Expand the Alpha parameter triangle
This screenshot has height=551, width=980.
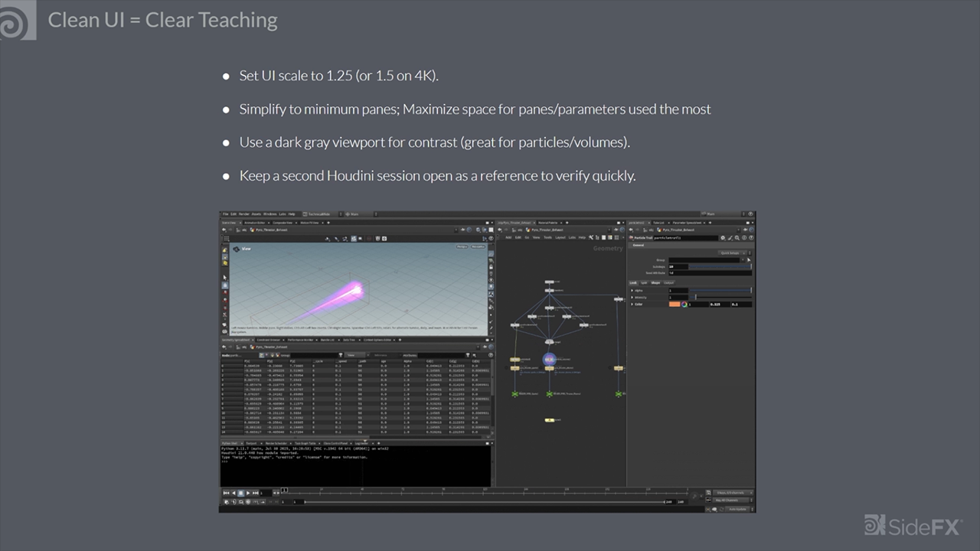point(632,291)
